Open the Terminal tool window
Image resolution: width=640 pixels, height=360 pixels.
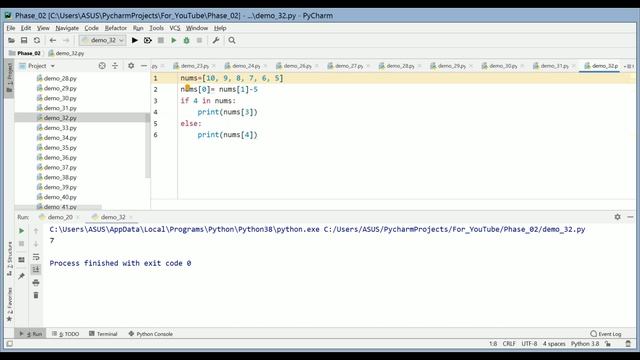tap(103, 334)
